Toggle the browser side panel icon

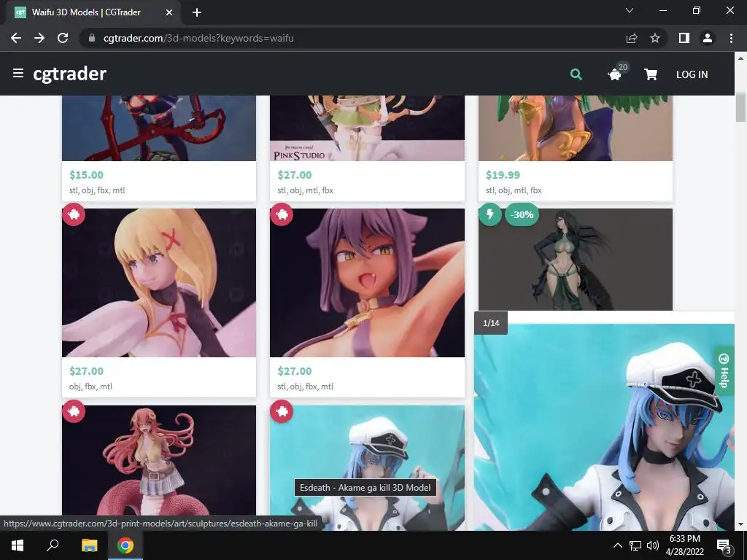pos(684,38)
